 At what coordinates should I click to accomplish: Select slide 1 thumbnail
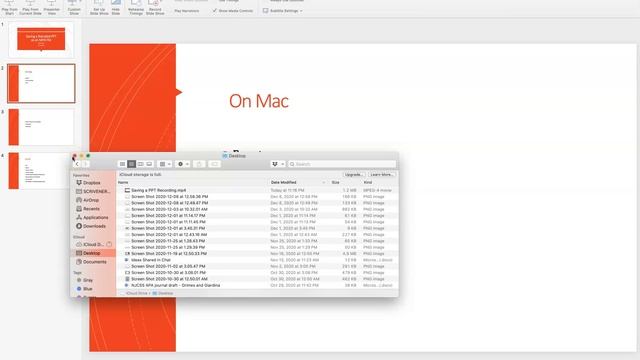pos(41,39)
